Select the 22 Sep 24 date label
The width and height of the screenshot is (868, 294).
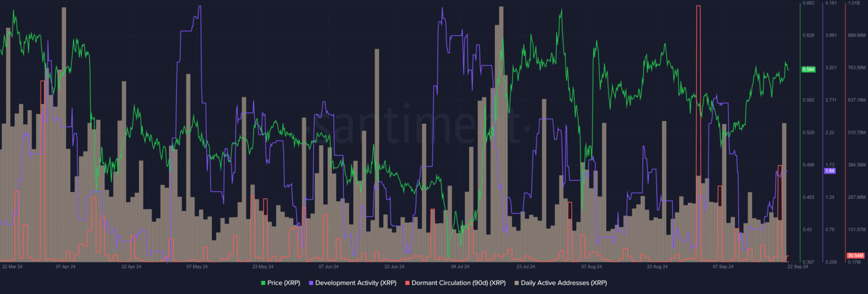click(x=798, y=266)
